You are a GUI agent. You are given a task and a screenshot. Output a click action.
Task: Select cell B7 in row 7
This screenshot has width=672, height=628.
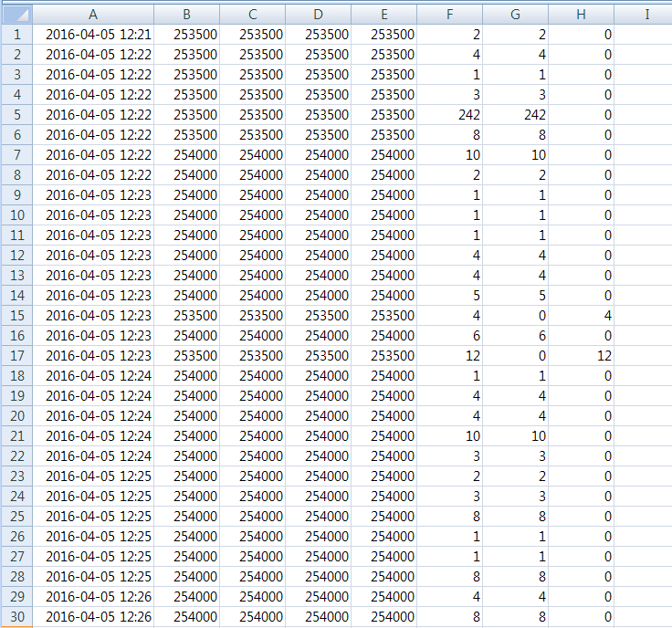click(x=186, y=155)
